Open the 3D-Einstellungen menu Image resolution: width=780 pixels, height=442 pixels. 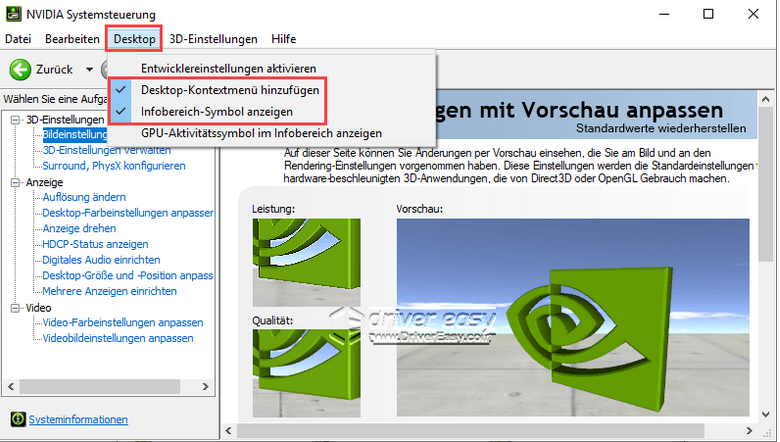pos(213,39)
